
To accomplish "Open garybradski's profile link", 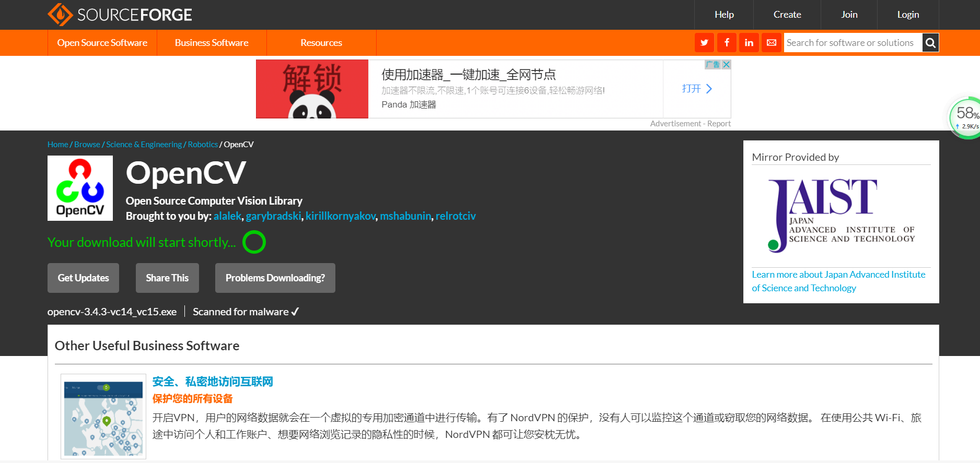I will [x=273, y=216].
